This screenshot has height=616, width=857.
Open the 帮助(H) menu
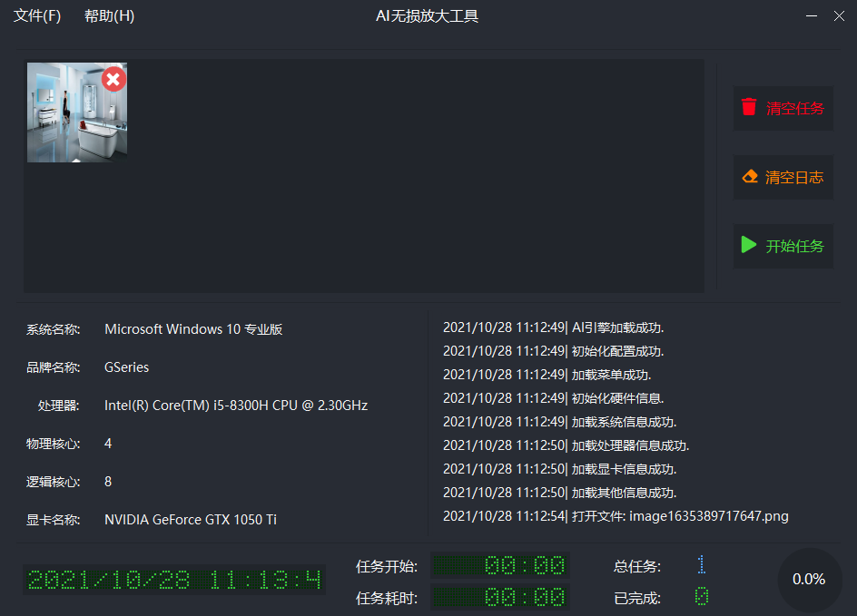109,15
